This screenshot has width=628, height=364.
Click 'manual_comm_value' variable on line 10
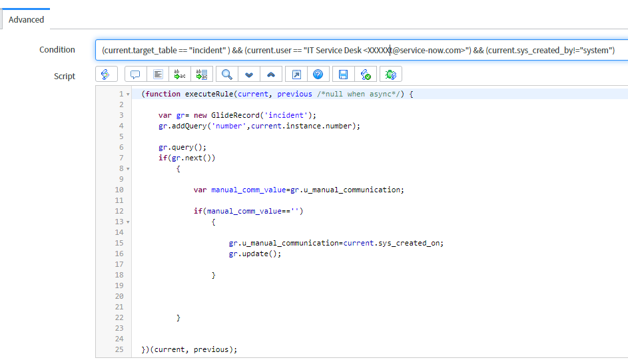tap(248, 190)
